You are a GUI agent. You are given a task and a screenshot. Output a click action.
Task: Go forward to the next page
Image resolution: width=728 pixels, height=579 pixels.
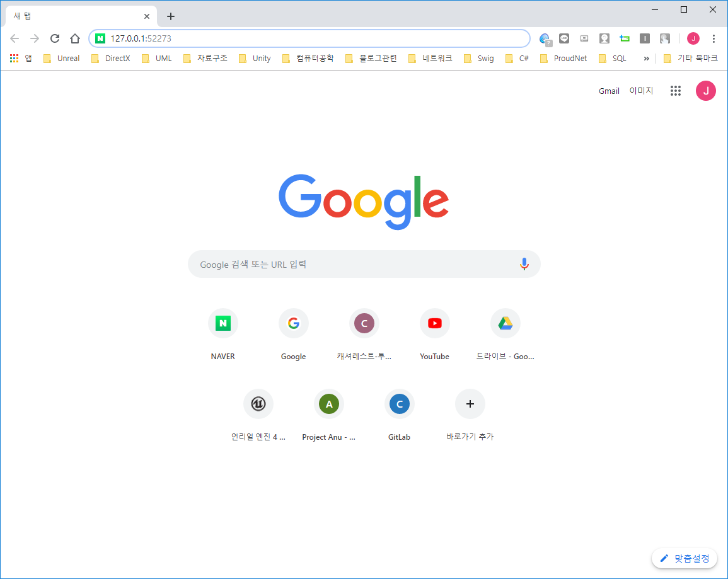point(35,38)
